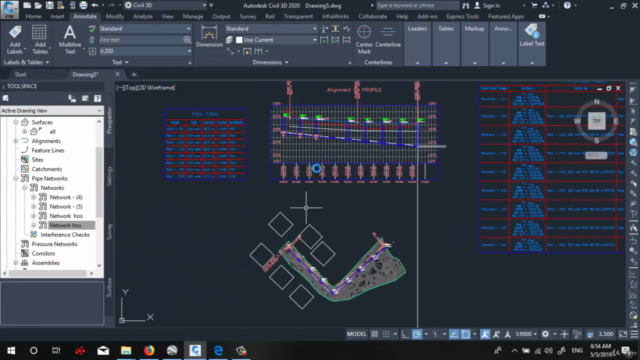Toggle 2D object snap
640x360 pixels.
click(465, 334)
